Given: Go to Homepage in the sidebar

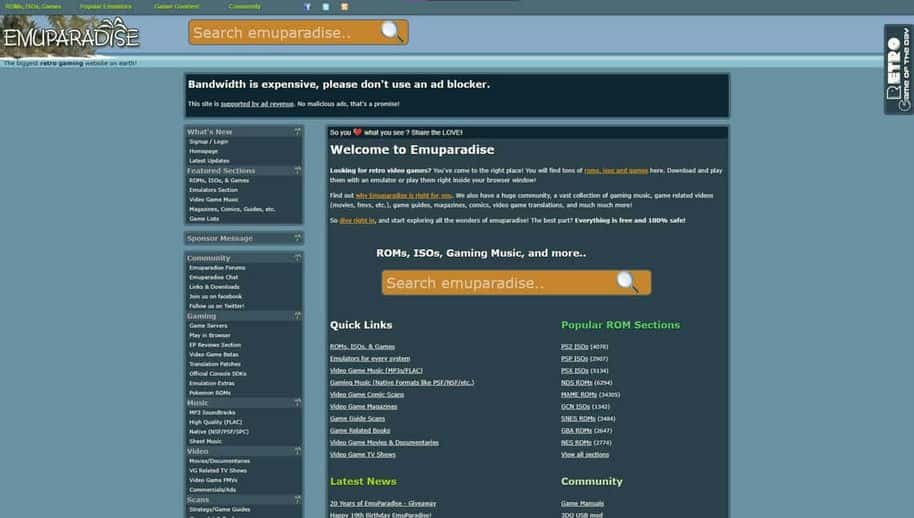Looking at the screenshot, I should pos(203,151).
